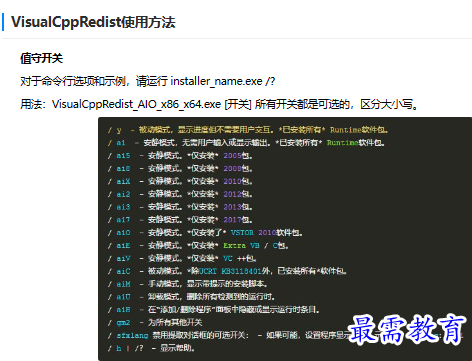Image resolution: width=472 pixels, height=361 pixels.
Task: Click the "/ aiV" VC ++ line
Action: pyautogui.click(x=182, y=258)
